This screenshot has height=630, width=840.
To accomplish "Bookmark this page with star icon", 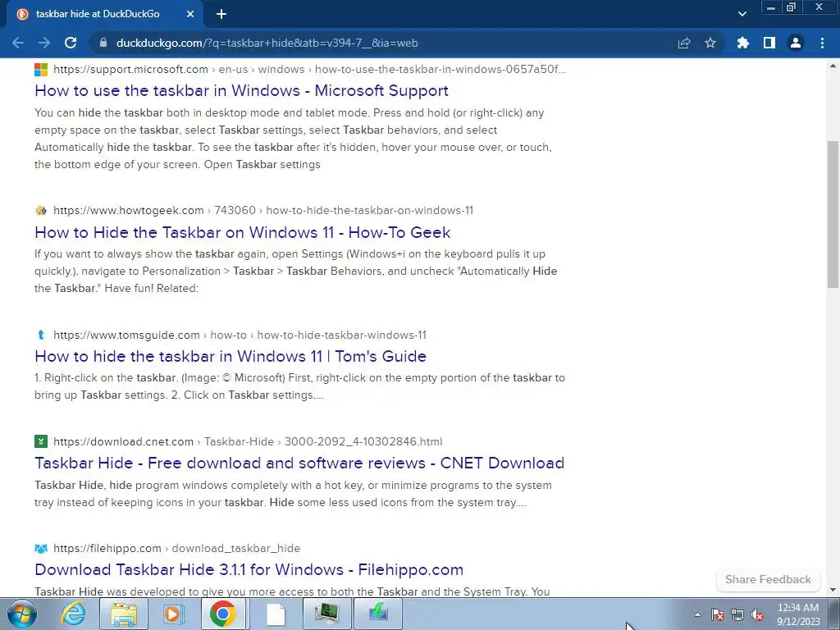I will (710, 43).
